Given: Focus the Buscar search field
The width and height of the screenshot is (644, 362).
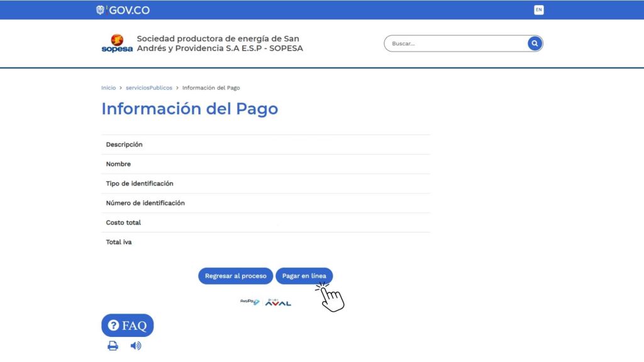Looking at the screenshot, I should (456, 43).
